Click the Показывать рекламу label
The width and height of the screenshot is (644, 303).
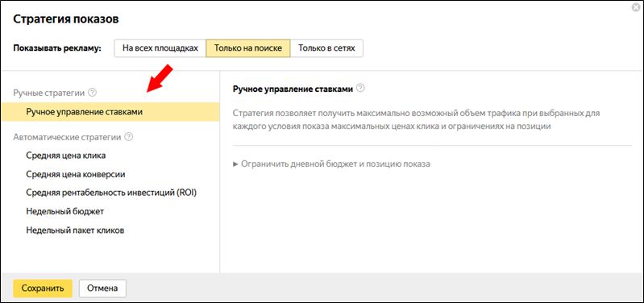tap(57, 48)
